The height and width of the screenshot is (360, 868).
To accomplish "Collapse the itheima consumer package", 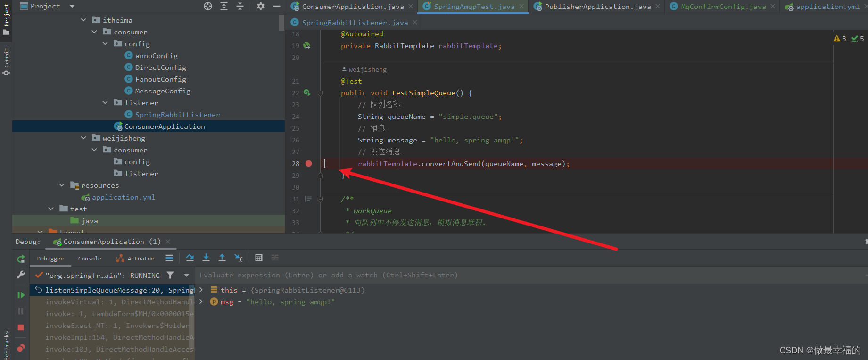I will coord(94,32).
